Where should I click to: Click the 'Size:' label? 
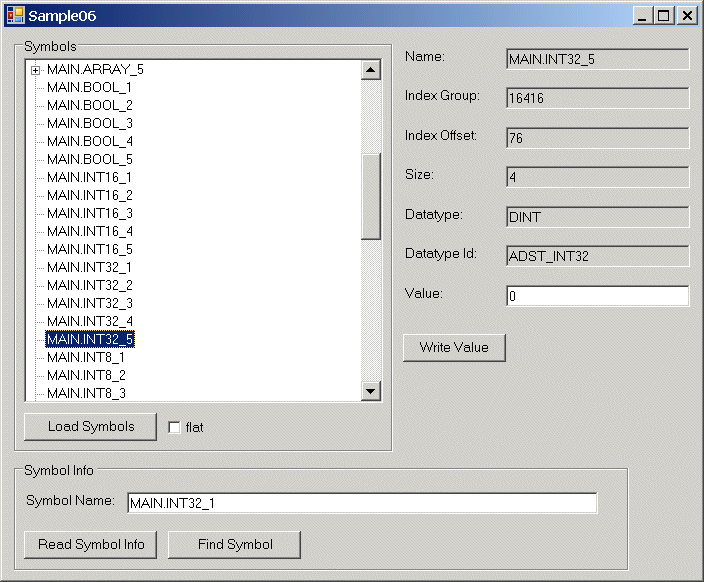tap(419, 174)
